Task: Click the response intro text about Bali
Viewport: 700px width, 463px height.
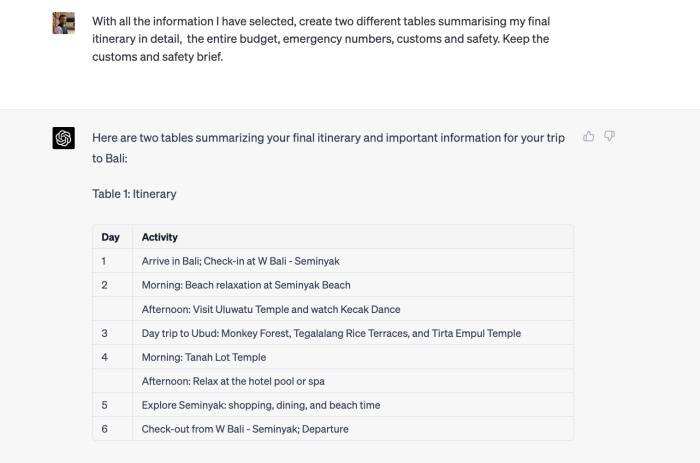Action: coord(328,147)
